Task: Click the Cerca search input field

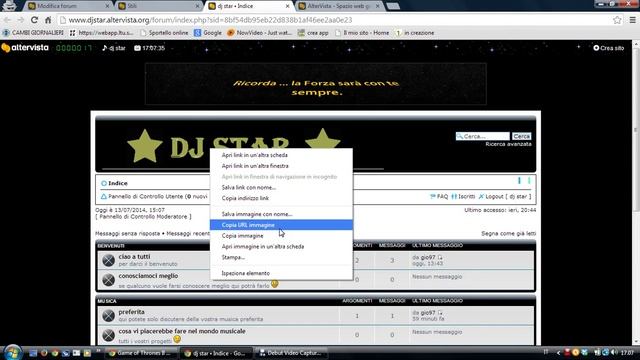Action: (x=482, y=136)
